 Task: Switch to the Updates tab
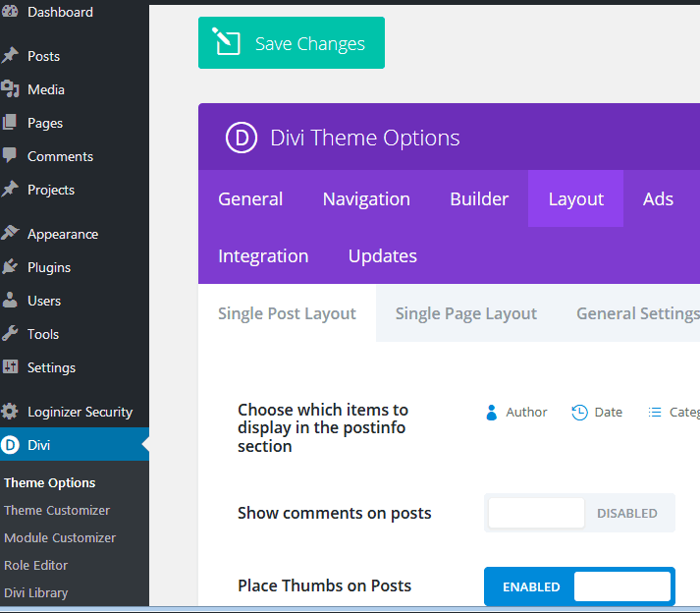coord(383,256)
